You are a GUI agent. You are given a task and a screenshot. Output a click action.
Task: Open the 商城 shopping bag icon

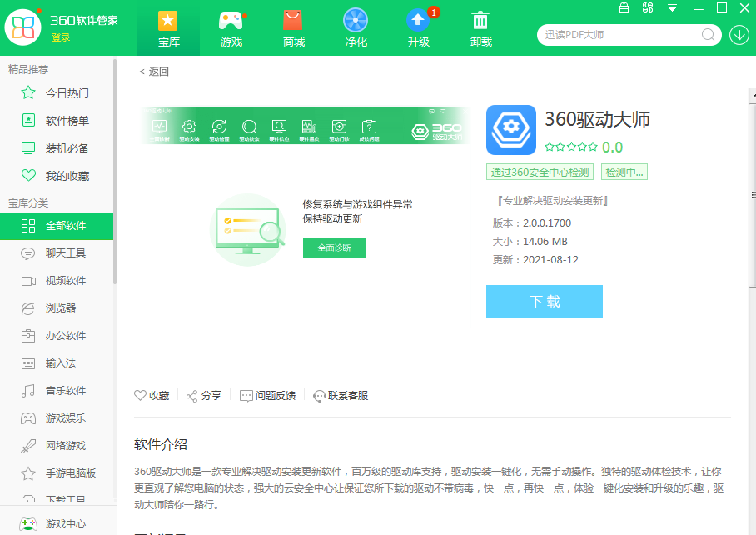click(x=293, y=22)
